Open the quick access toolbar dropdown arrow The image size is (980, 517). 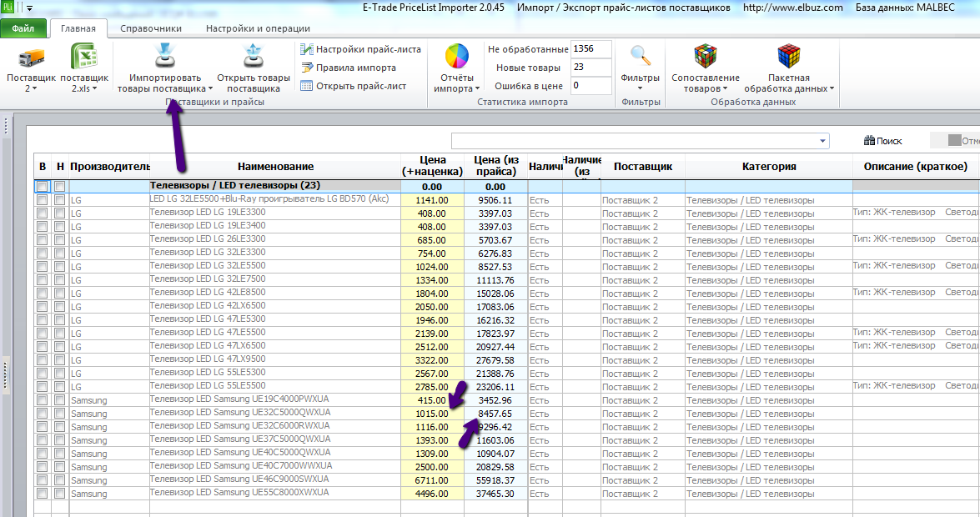click(x=29, y=8)
